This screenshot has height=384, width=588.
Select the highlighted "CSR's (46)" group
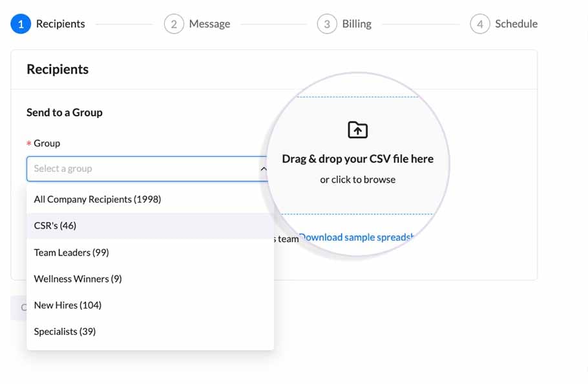tap(56, 226)
